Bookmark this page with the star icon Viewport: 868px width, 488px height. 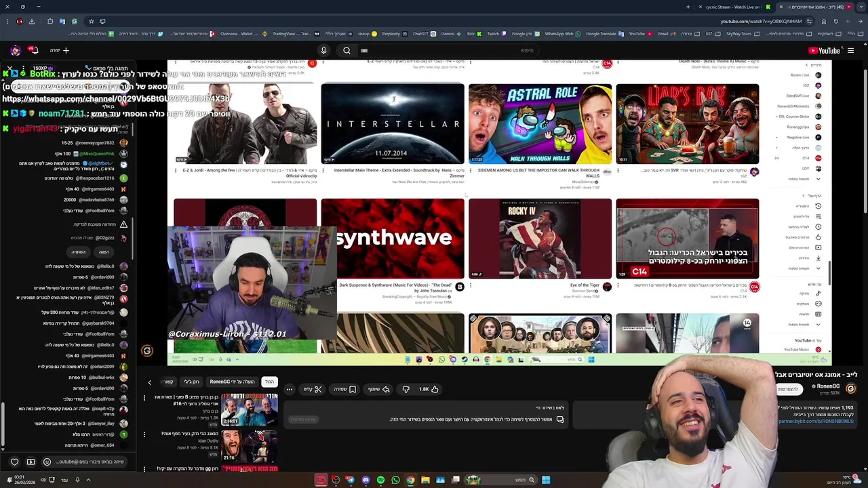click(92, 21)
